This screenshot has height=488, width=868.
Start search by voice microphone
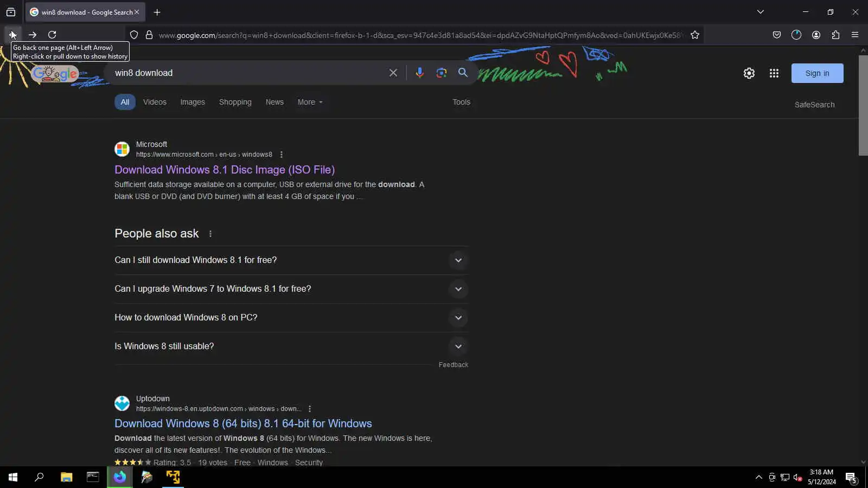pyautogui.click(x=419, y=73)
